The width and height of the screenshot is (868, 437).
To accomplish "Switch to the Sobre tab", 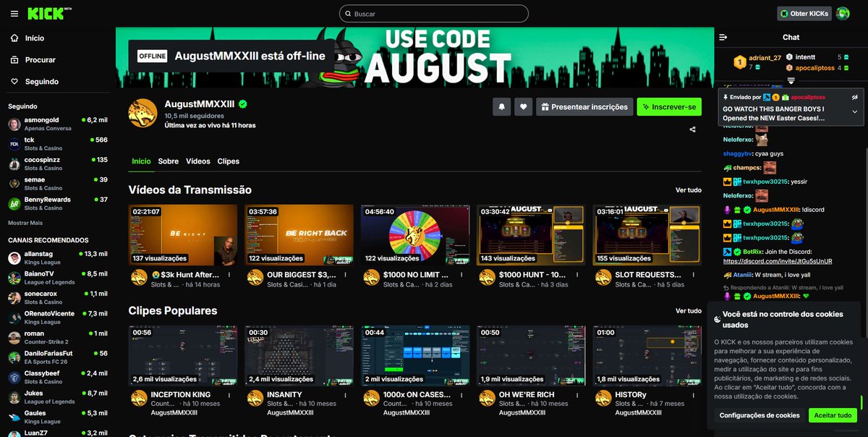I will 169,161.
